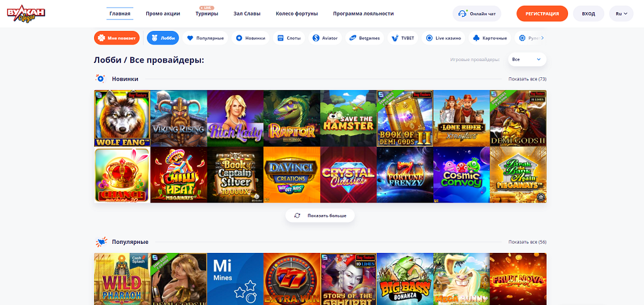
Task: Open the Book of Demi Gods II game
Action: click(405, 118)
